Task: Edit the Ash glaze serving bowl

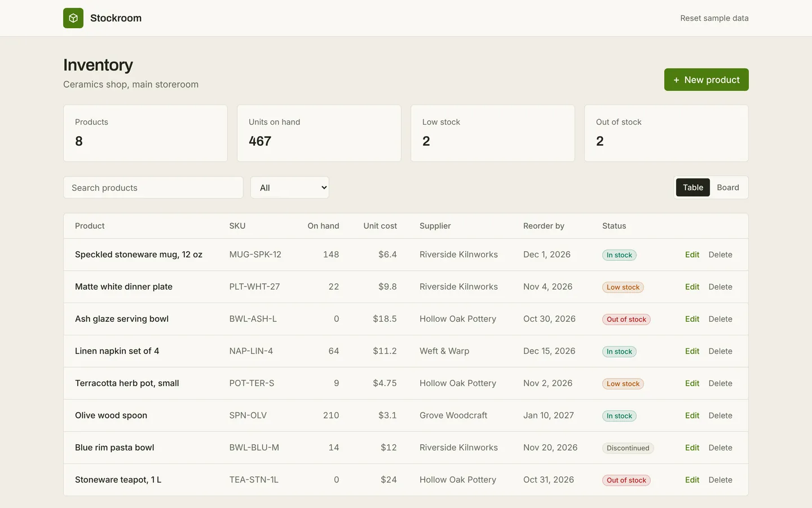Action: tap(692, 319)
